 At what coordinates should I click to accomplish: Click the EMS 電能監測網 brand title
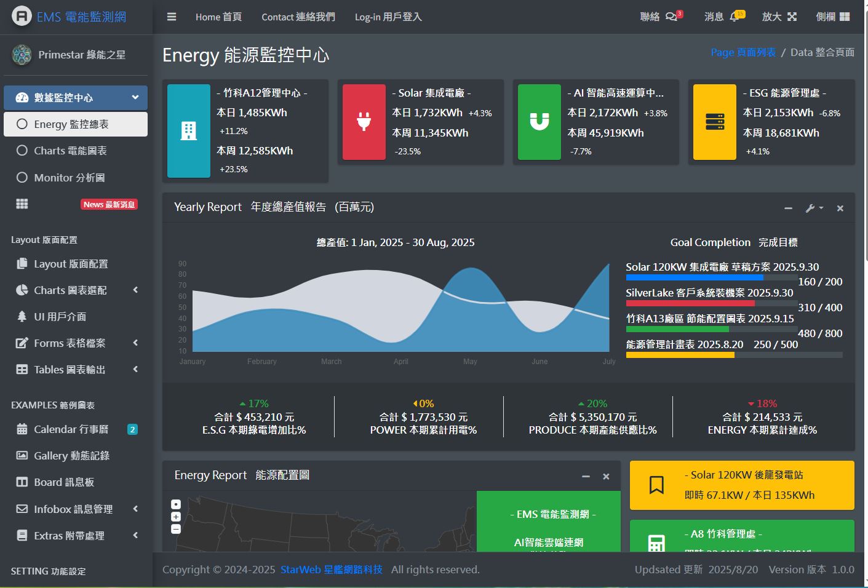[81, 17]
